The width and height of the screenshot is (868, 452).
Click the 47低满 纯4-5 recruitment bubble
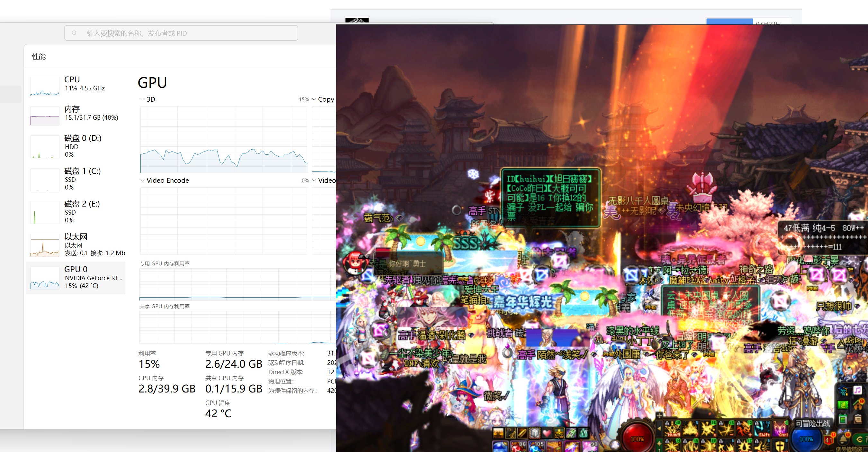click(x=823, y=237)
